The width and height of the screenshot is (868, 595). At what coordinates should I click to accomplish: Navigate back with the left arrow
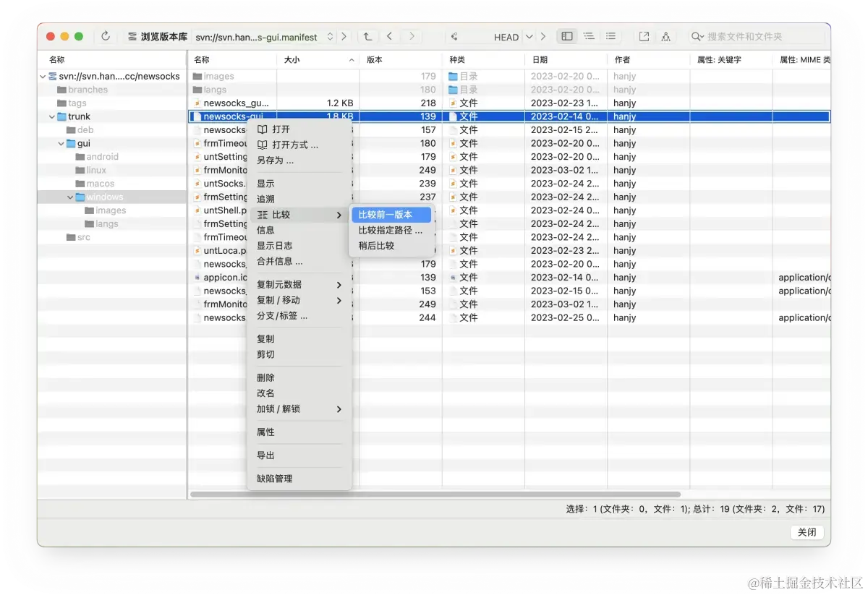coord(389,36)
